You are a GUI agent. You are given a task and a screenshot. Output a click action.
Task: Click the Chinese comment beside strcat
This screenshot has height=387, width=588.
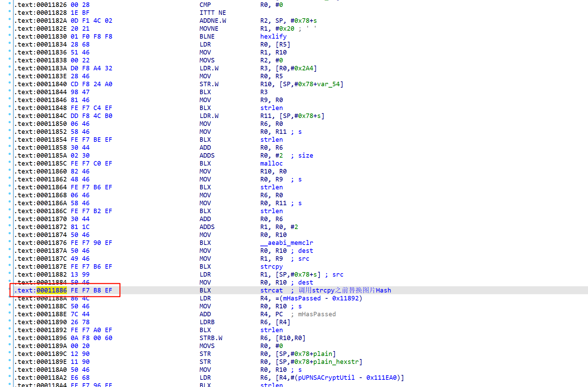tap(345, 290)
